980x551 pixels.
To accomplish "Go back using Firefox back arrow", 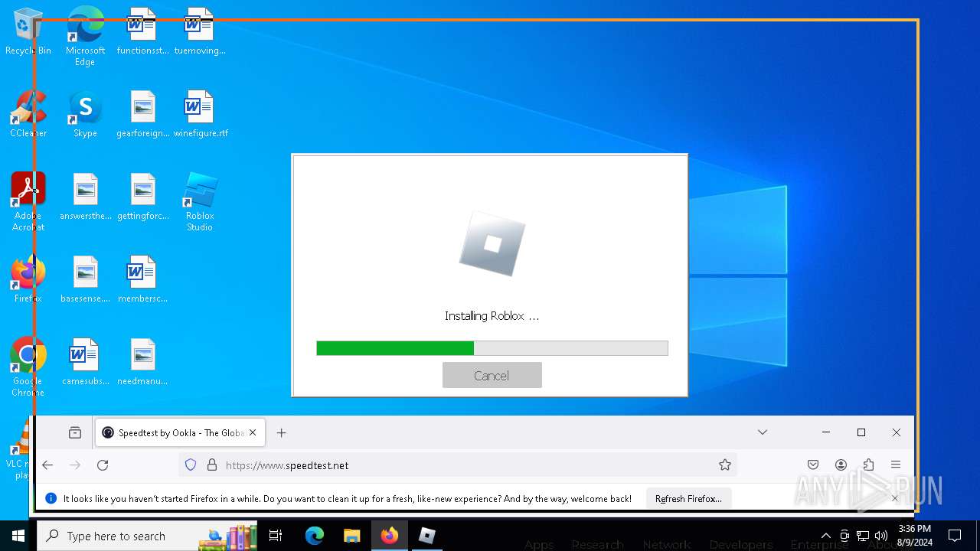I will pyautogui.click(x=47, y=465).
